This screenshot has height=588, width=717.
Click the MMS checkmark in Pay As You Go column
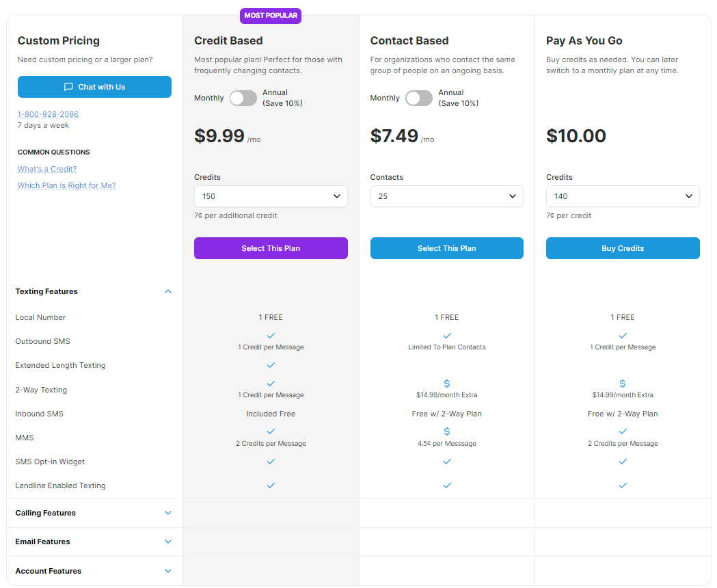(623, 431)
